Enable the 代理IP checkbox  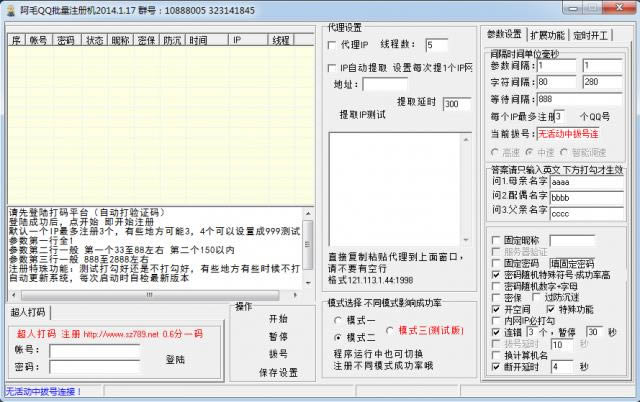(332, 45)
